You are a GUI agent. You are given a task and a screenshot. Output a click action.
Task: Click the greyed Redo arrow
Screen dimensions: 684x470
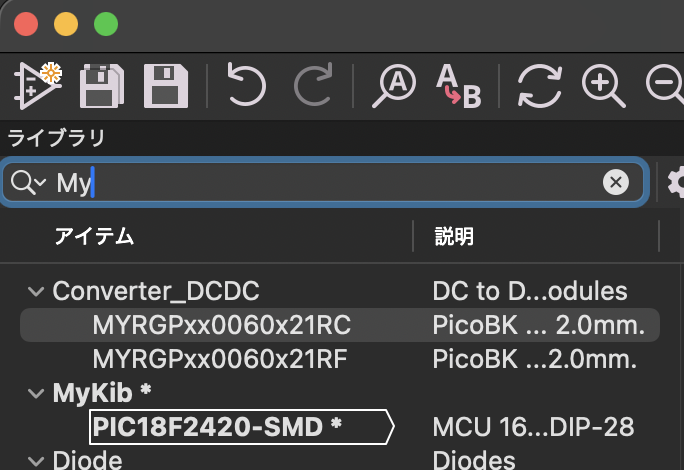313,85
